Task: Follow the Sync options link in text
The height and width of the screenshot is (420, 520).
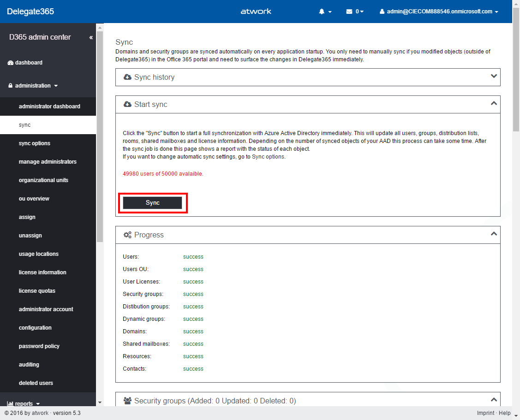Action: coord(268,157)
